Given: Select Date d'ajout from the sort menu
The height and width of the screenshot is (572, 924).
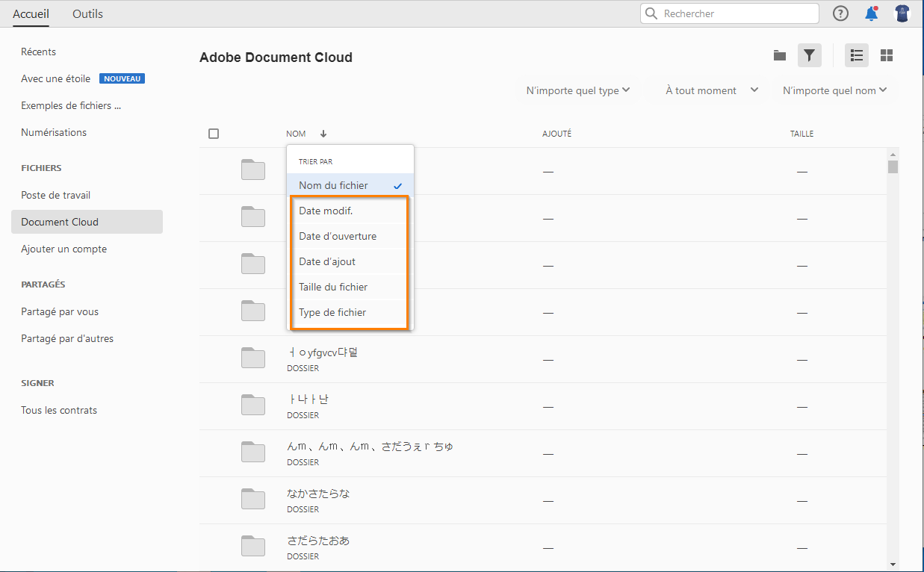Looking at the screenshot, I should [x=328, y=261].
